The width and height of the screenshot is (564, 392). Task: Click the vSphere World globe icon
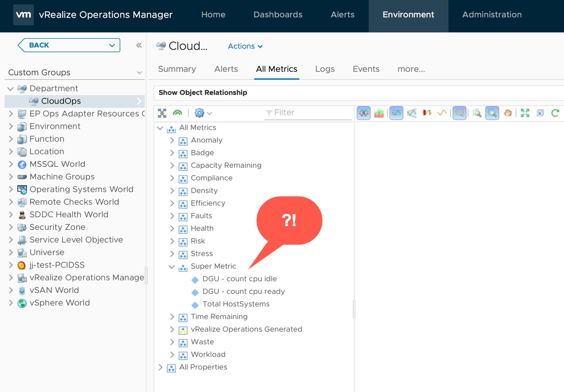22,303
